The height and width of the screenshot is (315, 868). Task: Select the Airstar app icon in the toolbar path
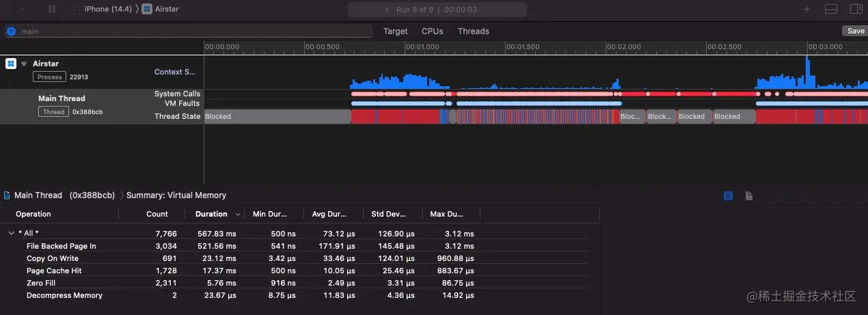click(147, 9)
